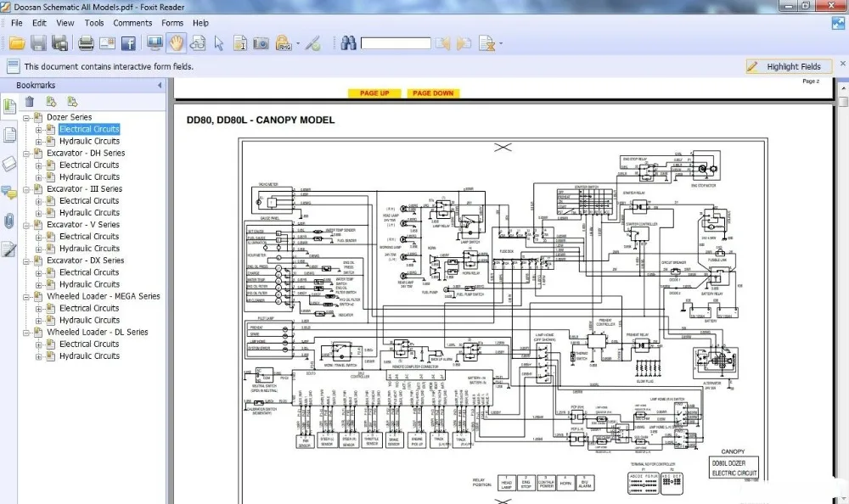Viewport: 849px width, 504px height.
Task: Click the third bookmark panel toolbar icon
Action: pos(72,101)
